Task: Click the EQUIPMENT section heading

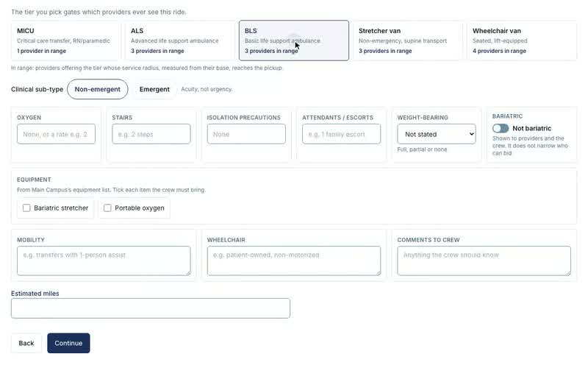Action: [x=34, y=180]
